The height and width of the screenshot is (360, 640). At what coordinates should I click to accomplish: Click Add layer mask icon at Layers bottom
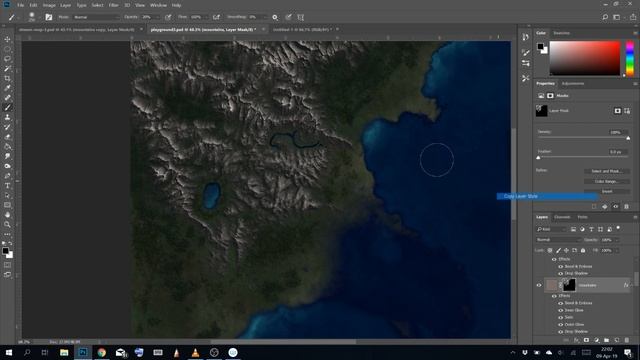click(587, 340)
